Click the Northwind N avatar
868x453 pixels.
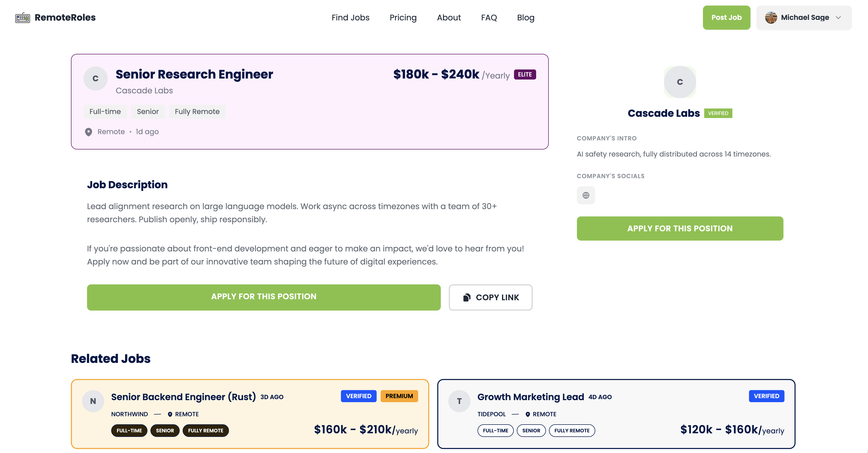[93, 401]
